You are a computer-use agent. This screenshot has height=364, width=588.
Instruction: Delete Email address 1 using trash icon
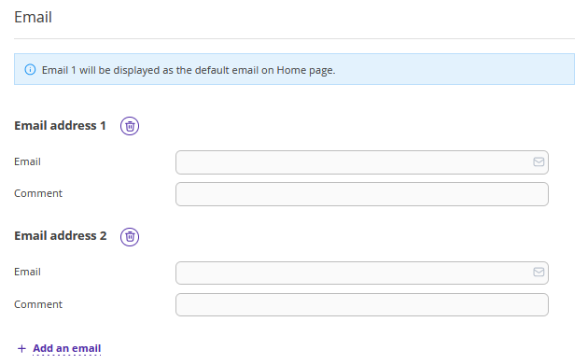click(x=130, y=126)
